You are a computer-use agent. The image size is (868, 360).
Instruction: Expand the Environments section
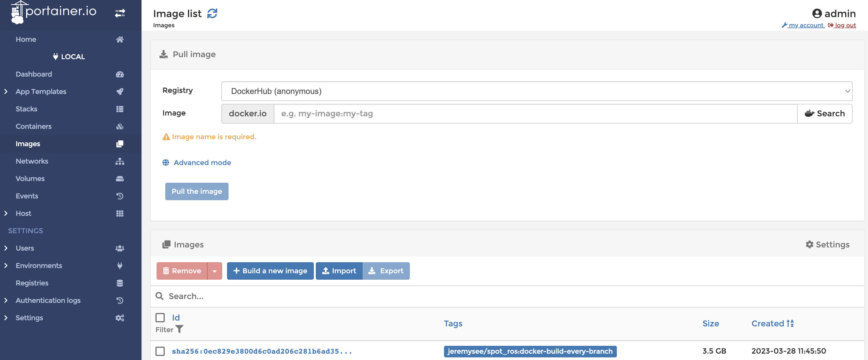pos(6,265)
